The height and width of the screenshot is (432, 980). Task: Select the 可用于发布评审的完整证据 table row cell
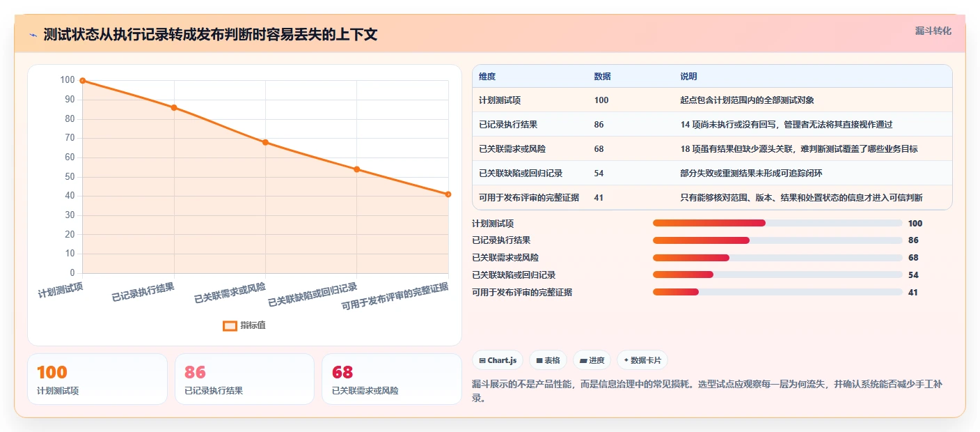[529, 198]
